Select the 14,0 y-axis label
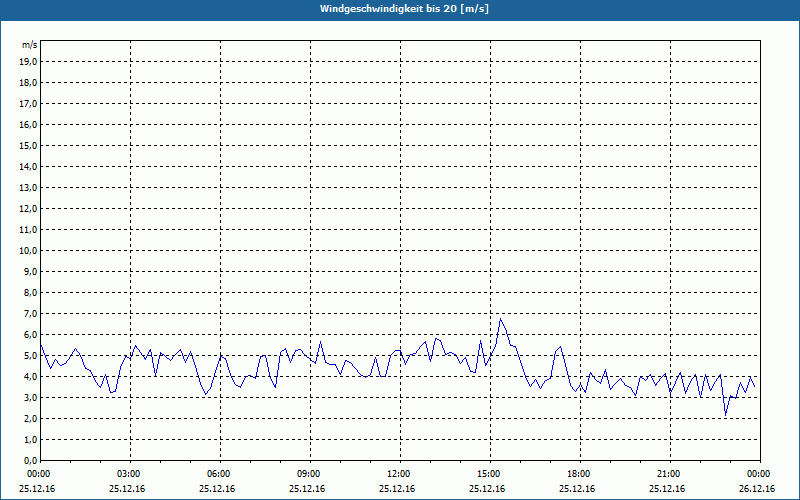Viewport: 800px width, 500px height. point(28,167)
